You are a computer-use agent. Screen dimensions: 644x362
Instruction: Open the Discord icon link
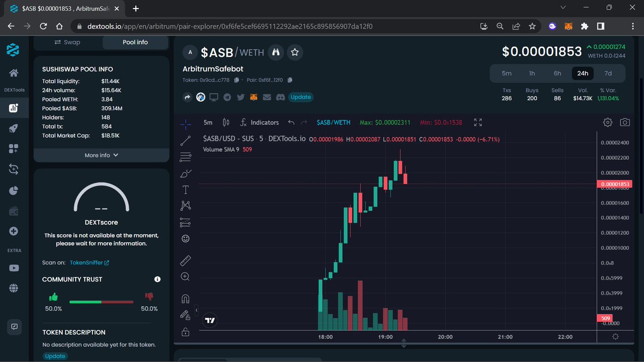click(x=280, y=97)
